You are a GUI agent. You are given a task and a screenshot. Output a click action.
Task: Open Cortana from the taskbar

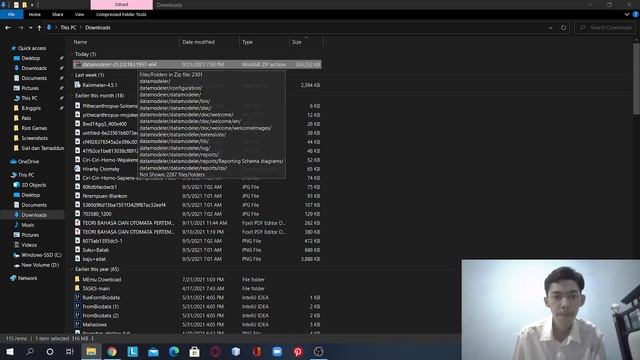50,351
